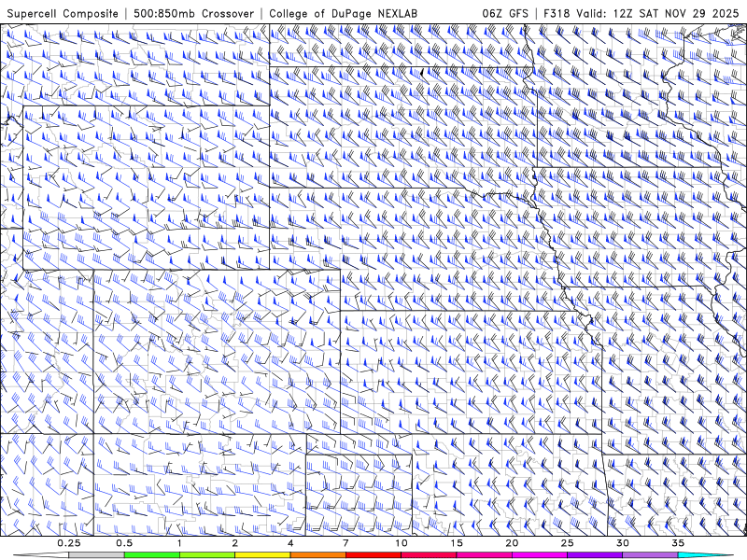Click the cyan arrow end of color bar
The width and height of the screenshot is (747, 560).
(706, 555)
